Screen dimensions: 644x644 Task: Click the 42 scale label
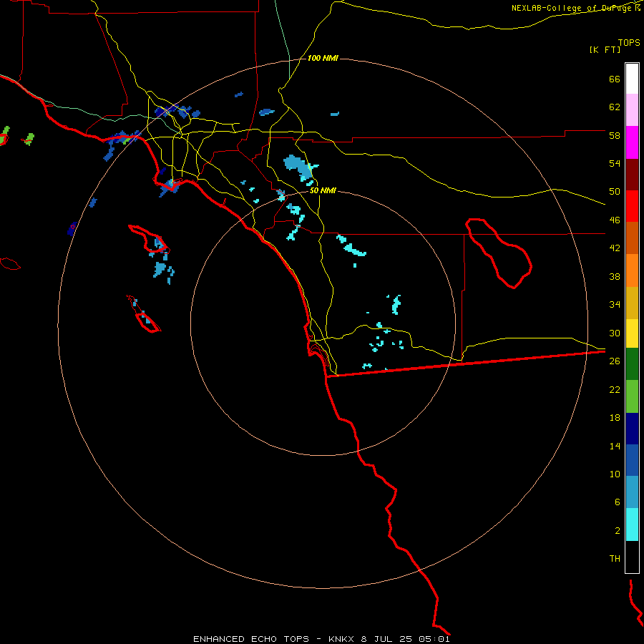pos(615,248)
